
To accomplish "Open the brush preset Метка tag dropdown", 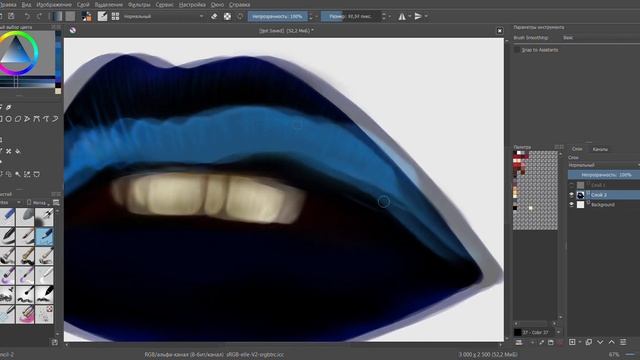I will 38,202.
